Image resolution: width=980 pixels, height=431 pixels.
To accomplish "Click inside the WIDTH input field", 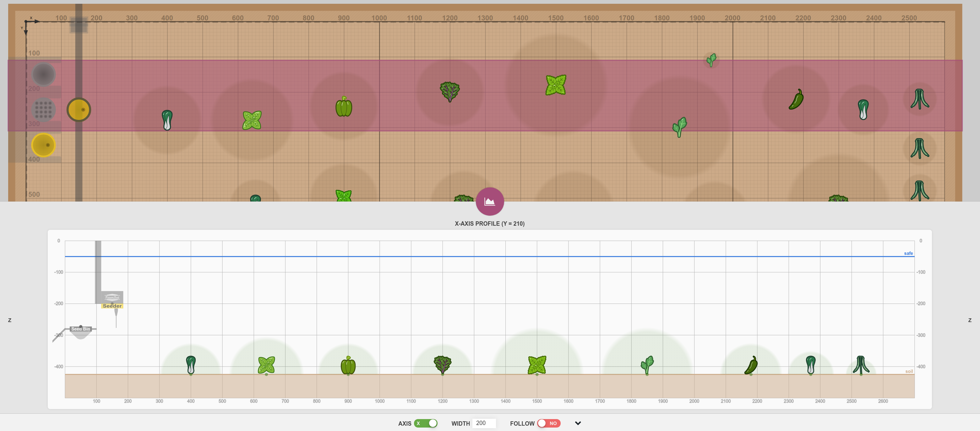I will (484, 423).
